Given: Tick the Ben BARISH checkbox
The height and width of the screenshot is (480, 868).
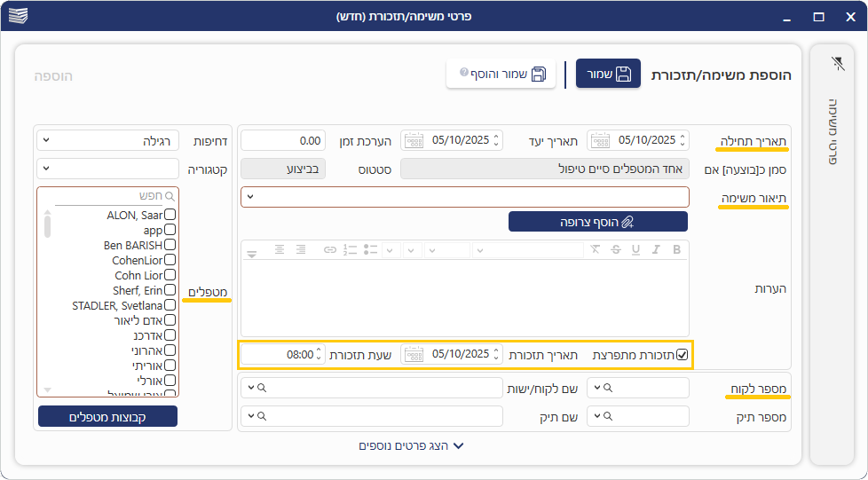Looking at the screenshot, I should 170,245.
